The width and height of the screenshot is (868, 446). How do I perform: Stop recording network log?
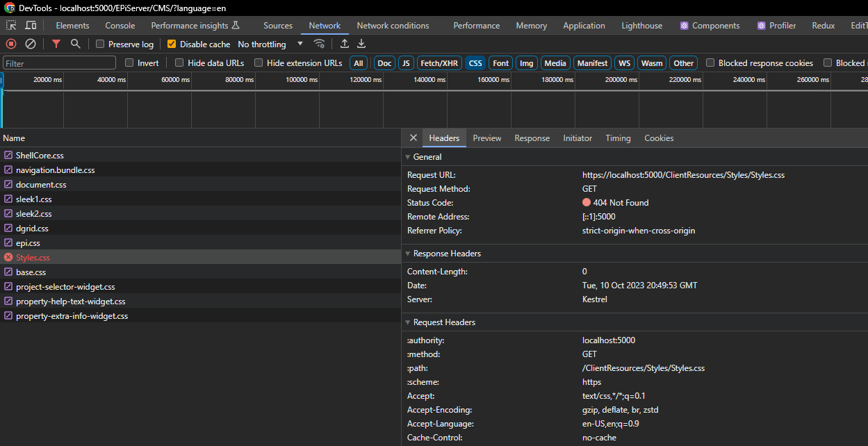[x=11, y=44]
